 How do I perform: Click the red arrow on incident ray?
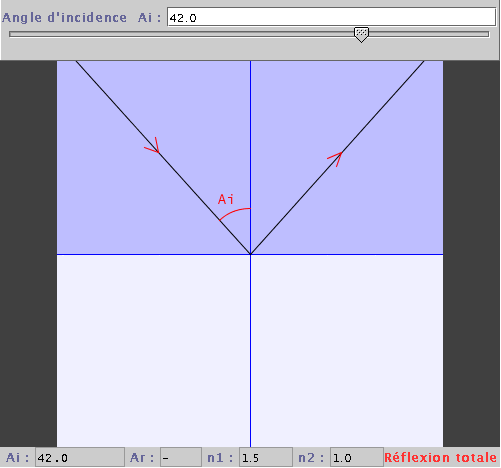tap(153, 145)
